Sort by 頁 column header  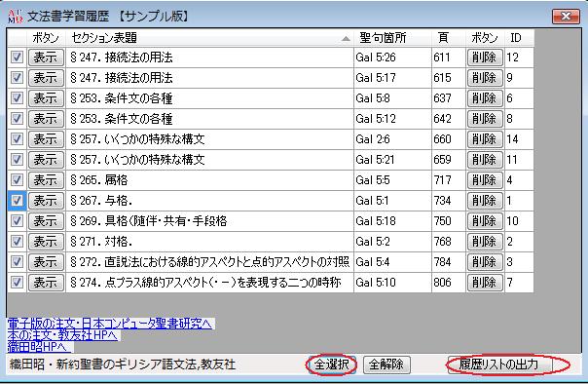(x=449, y=38)
